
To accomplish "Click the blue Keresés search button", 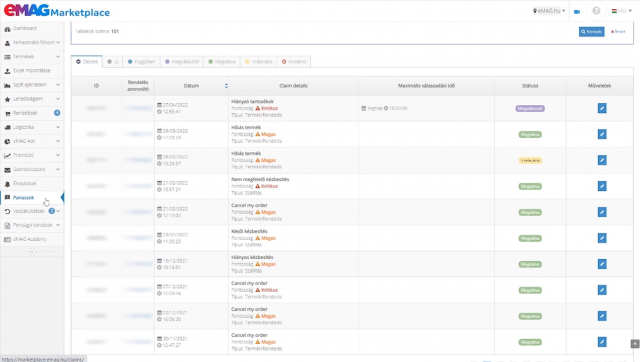I will (x=591, y=31).
